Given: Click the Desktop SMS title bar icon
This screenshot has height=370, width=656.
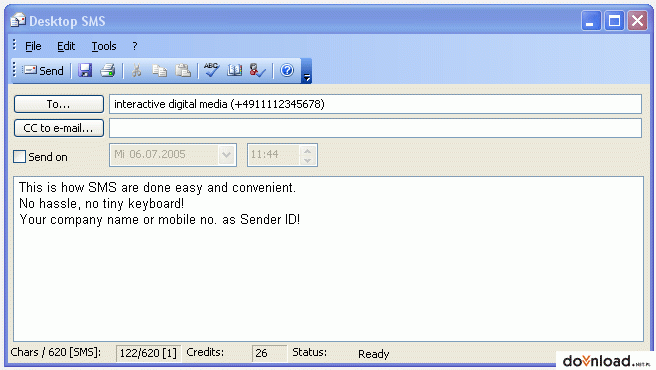Looking at the screenshot, I should (18, 21).
